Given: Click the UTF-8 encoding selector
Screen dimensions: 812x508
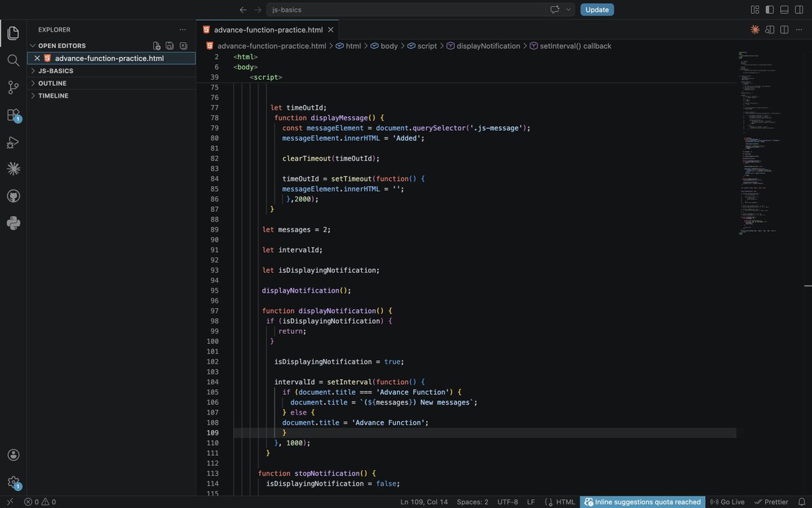Looking at the screenshot, I should pos(507,502).
